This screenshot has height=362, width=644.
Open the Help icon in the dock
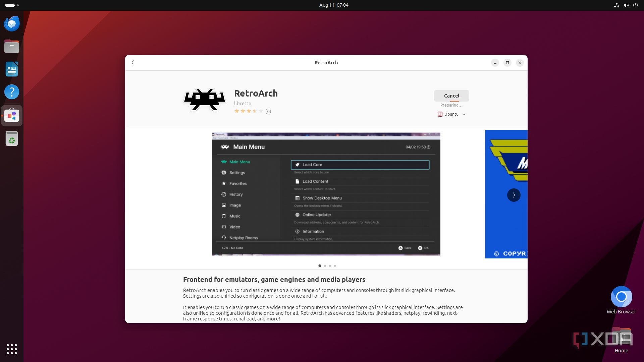(12, 92)
